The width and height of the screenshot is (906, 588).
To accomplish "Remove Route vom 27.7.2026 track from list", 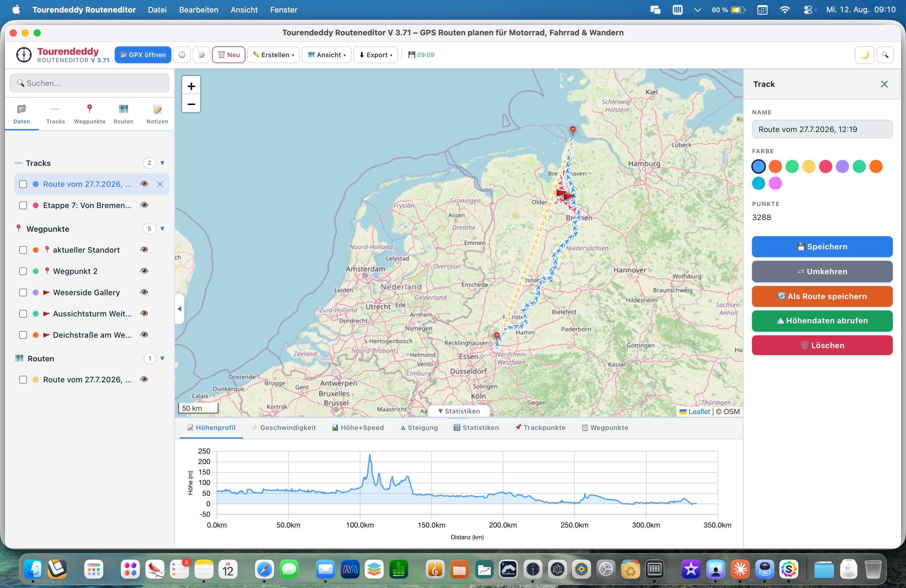I will [160, 184].
